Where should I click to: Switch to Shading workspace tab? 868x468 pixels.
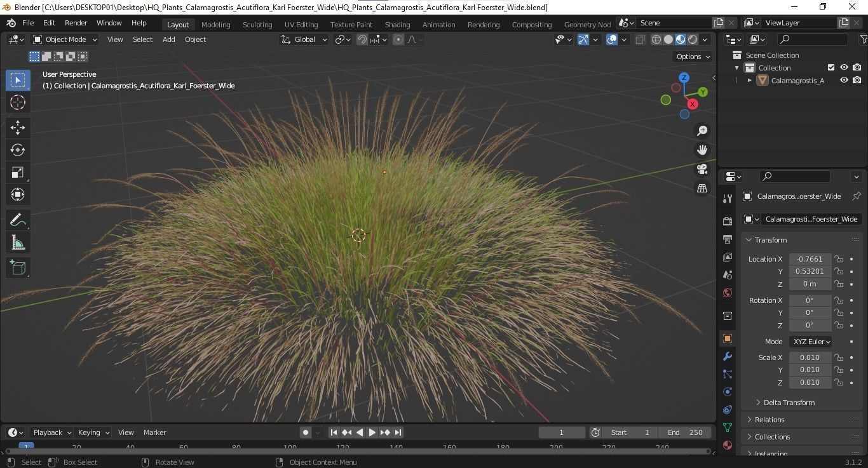397,25
